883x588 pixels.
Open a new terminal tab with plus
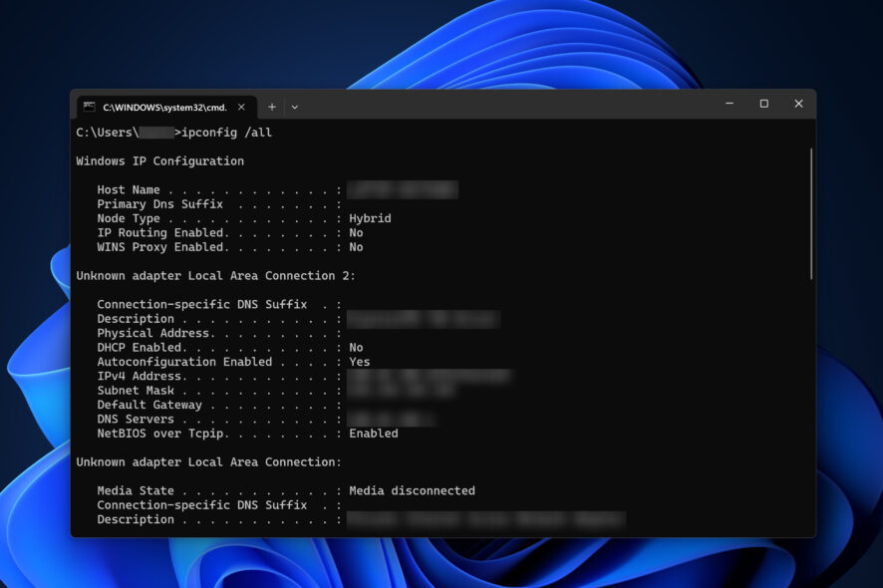[272, 107]
